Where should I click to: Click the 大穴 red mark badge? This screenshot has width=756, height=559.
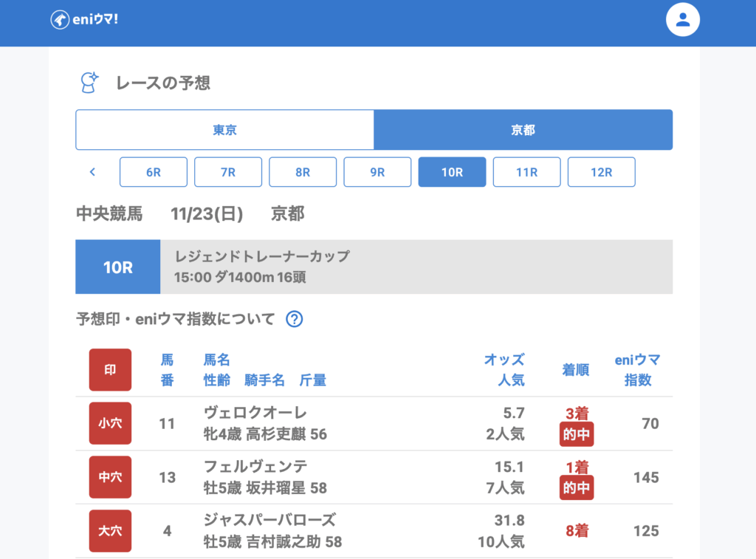[110, 531]
